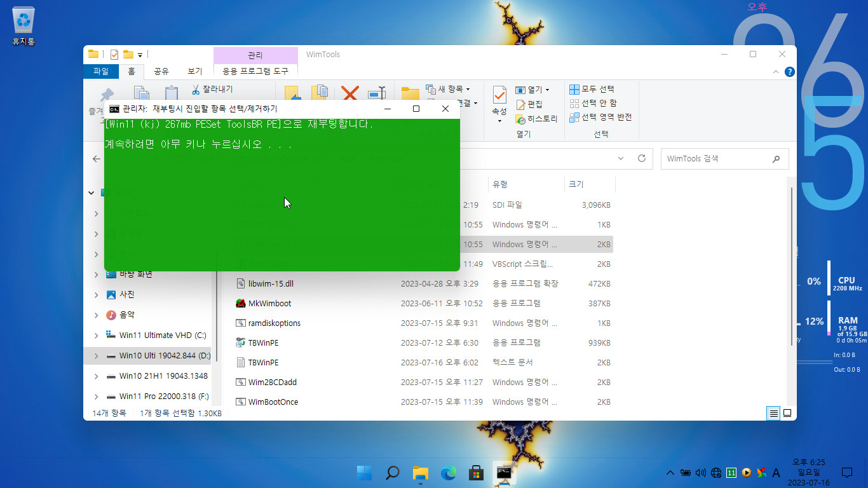Open the Application Tools (응용 프로그램 도구) tab
Image resolution: width=868 pixels, height=488 pixels.
[x=255, y=71]
